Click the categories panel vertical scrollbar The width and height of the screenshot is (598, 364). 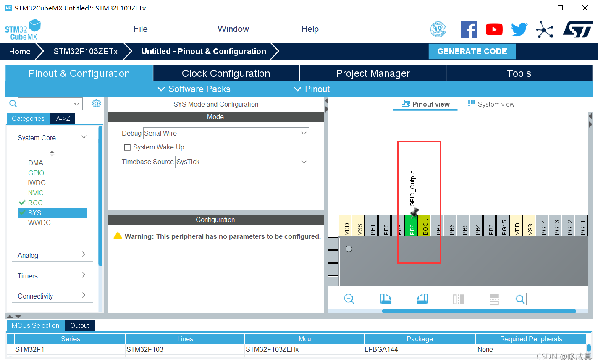pos(100,196)
